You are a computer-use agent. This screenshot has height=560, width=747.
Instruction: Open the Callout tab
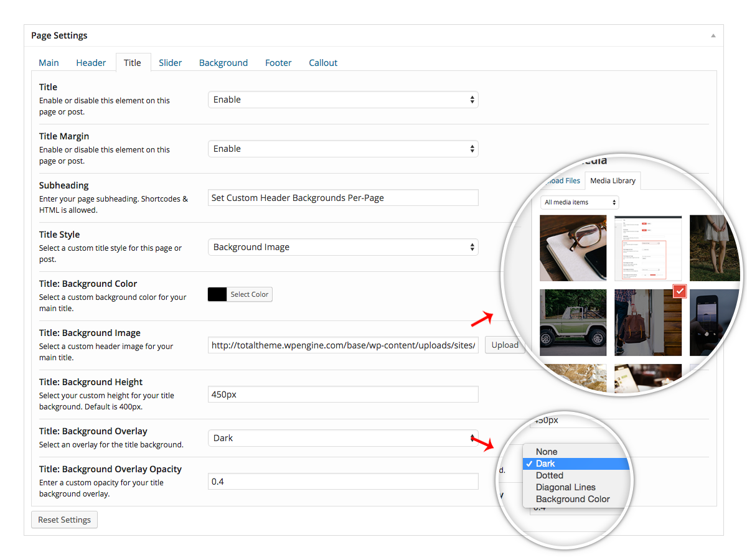point(323,63)
